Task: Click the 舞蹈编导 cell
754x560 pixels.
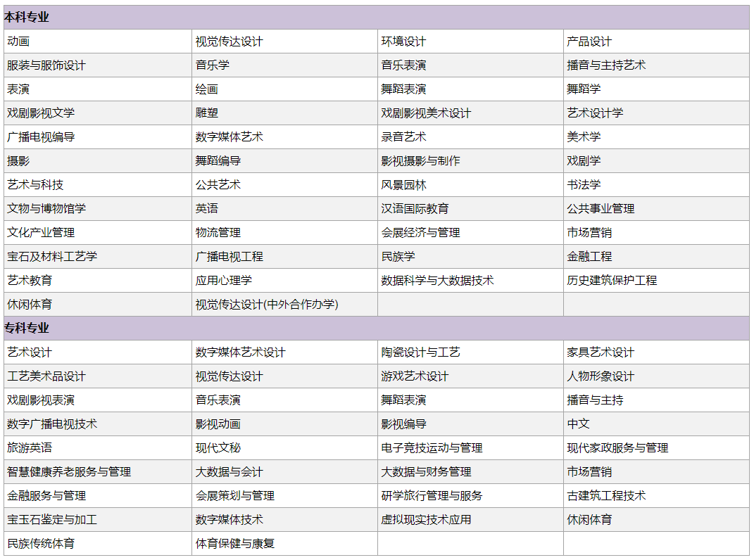Action: point(284,161)
